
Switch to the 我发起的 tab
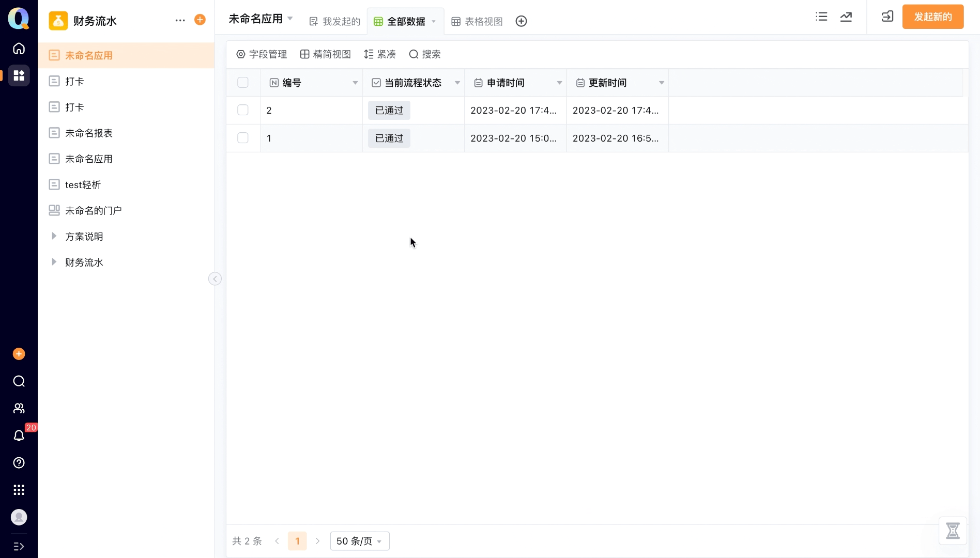point(334,21)
